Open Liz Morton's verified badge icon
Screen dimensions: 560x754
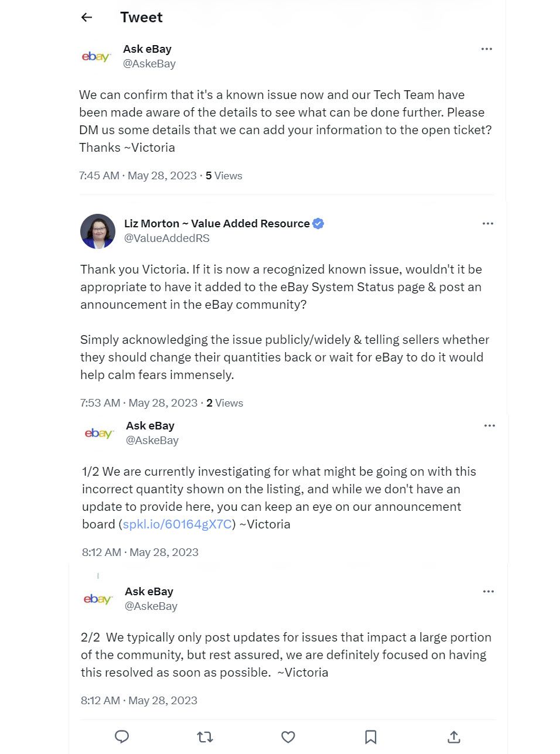[x=318, y=223]
